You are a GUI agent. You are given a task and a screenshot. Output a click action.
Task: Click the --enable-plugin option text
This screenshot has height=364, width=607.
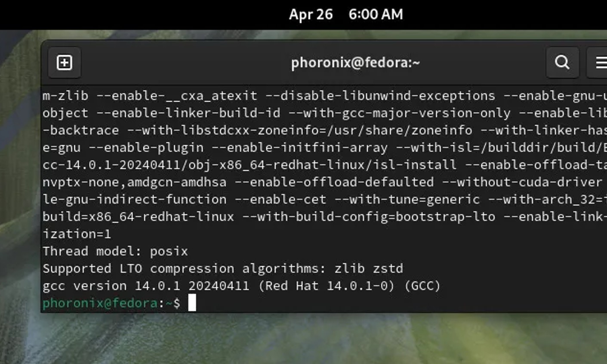tap(146, 148)
